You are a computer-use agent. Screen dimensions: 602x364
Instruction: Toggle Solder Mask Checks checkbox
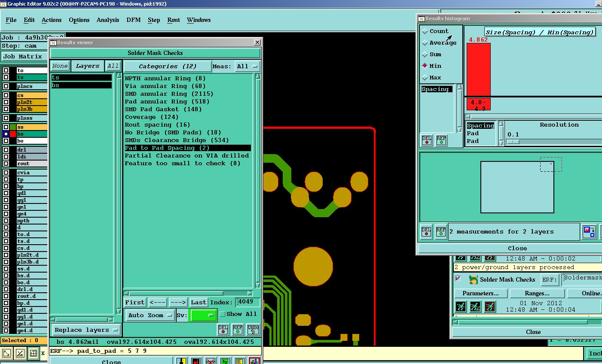point(458,279)
